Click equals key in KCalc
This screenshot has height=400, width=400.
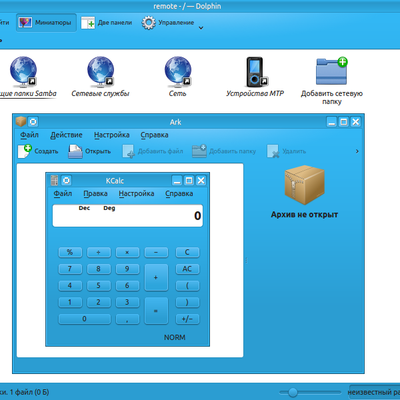click(x=156, y=311)
